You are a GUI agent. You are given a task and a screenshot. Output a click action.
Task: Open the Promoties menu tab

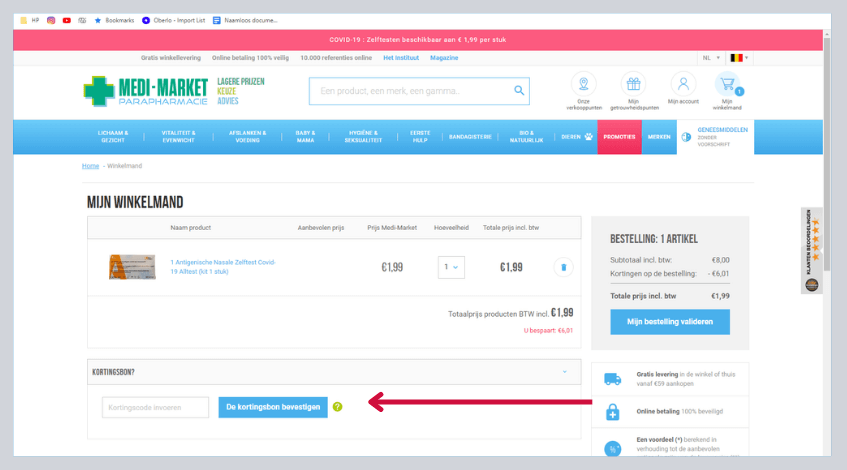coord(619,137)
